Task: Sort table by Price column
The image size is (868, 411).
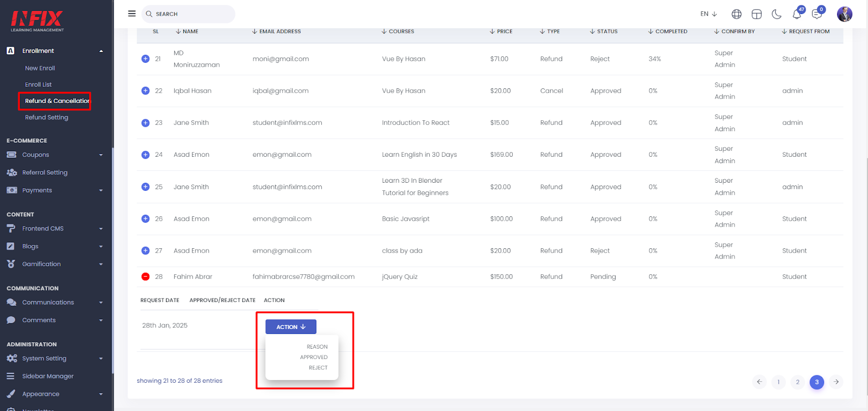Action: tap(501, 31)
